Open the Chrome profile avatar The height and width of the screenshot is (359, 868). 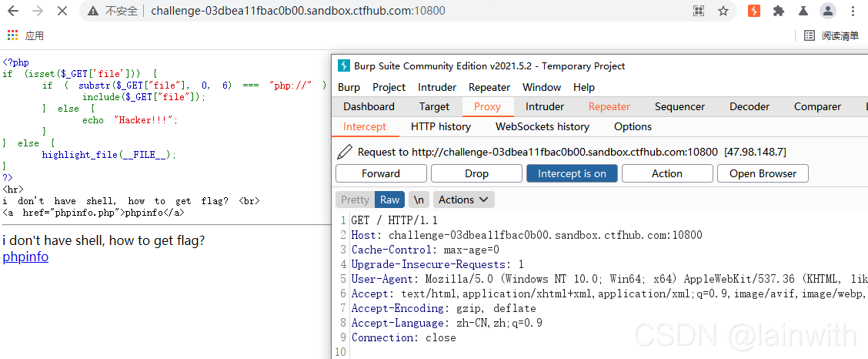[x=827, y=11]
